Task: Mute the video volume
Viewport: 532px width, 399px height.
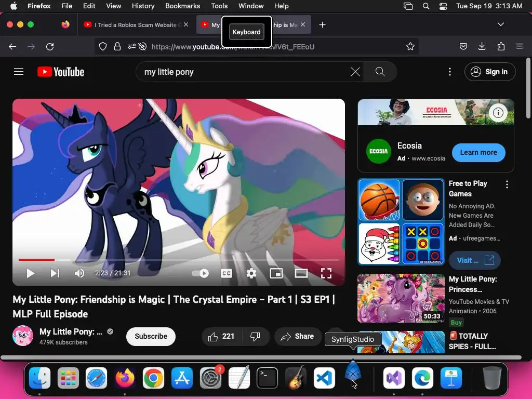Action: [x=79, y=273]
